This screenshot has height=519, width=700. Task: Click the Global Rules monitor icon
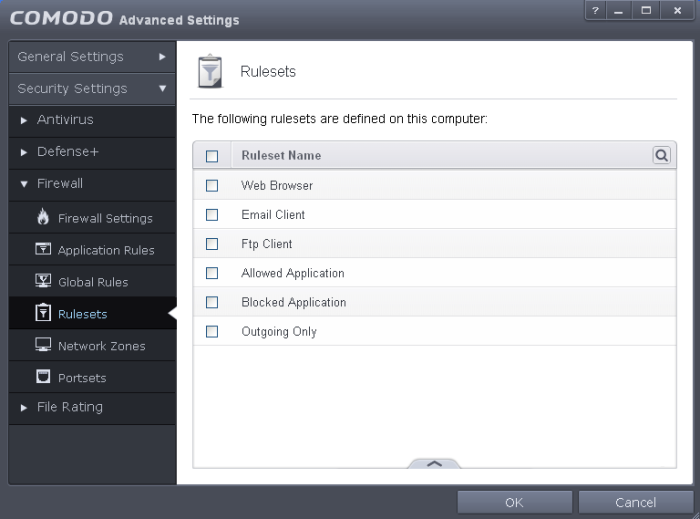(43, 282)
